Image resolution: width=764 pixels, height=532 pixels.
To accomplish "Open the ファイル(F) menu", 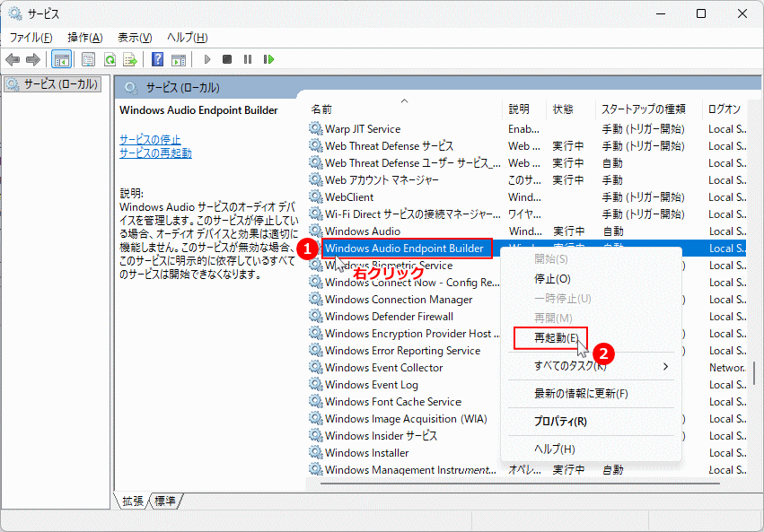I will pyautogui.click(x=31, y=38).
